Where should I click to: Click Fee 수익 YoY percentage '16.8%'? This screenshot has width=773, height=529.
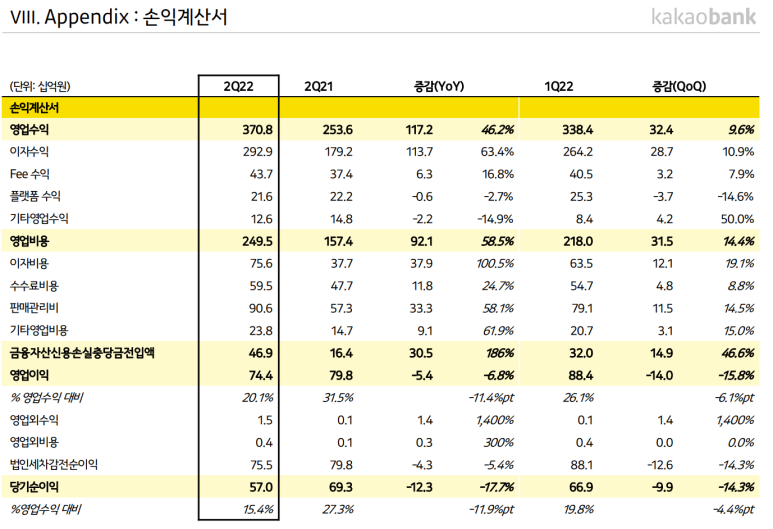[x=498, y=174]
